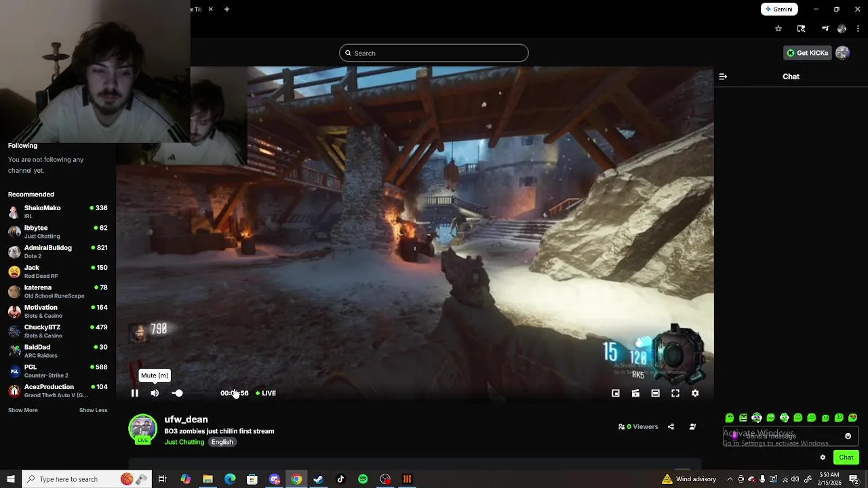Open Spotify from taskbar
Image resolution: width=868 pixels, height=488 pixels.
(x=363, y=479)
